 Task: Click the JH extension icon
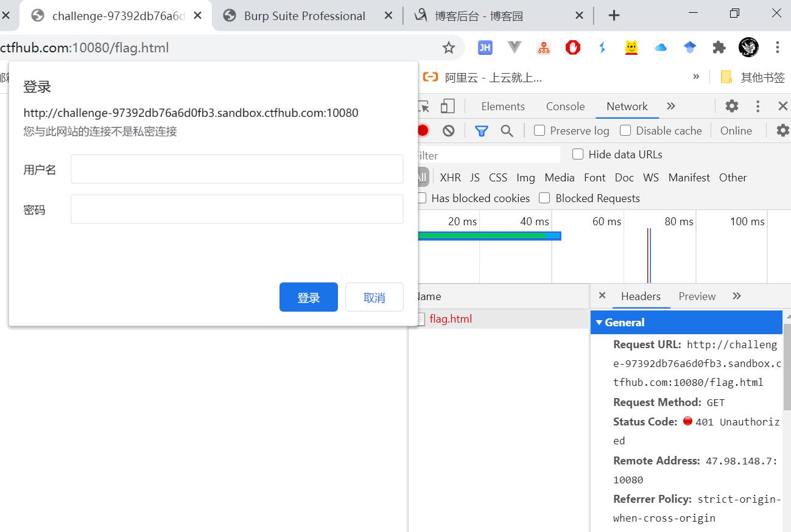pos(485,47)
